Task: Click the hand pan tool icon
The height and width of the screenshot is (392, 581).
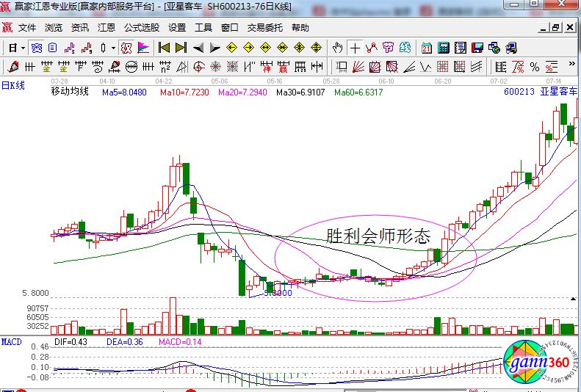Action: tap(338, 48)
